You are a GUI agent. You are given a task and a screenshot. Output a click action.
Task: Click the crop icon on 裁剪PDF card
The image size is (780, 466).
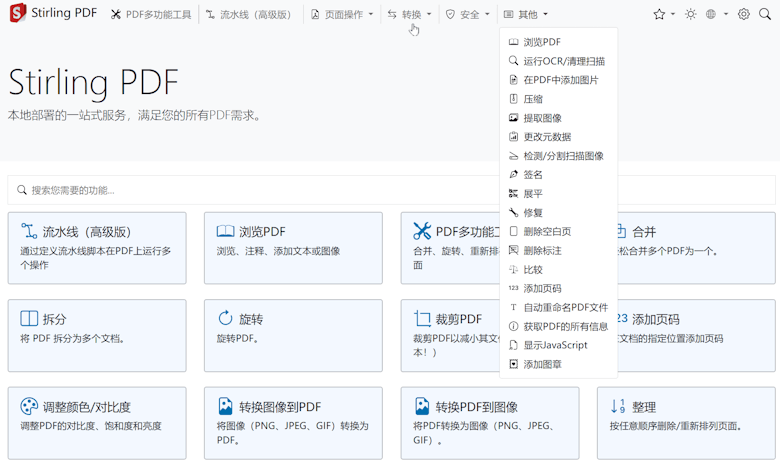422,318
